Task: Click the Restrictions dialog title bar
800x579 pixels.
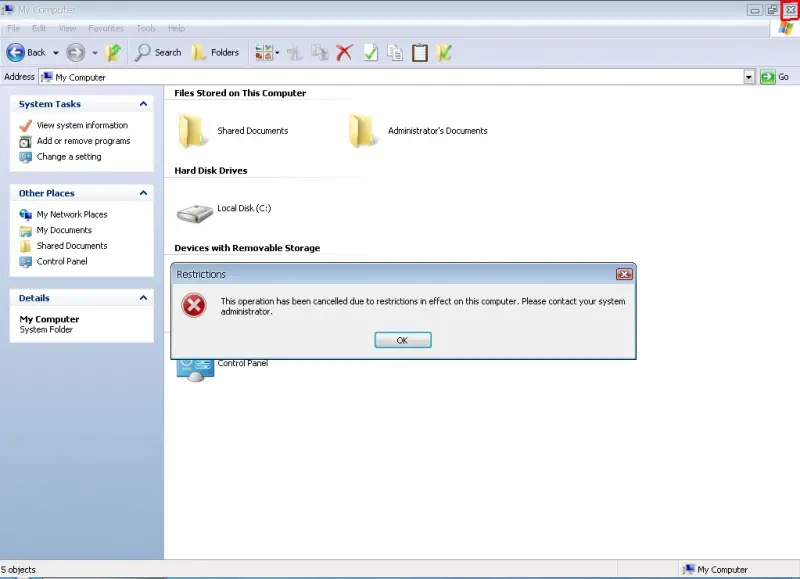Action: click(393, 274)
